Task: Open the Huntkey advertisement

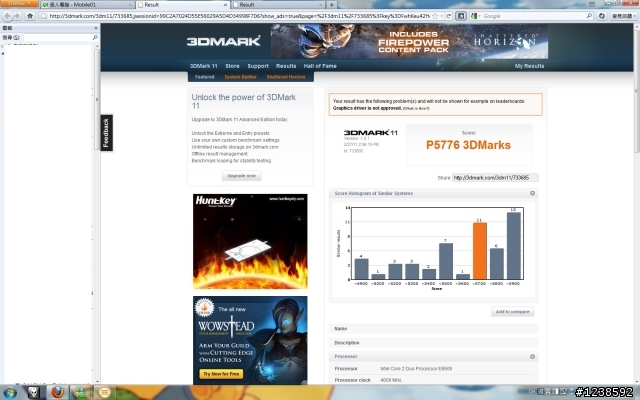Action: (250, 241)
